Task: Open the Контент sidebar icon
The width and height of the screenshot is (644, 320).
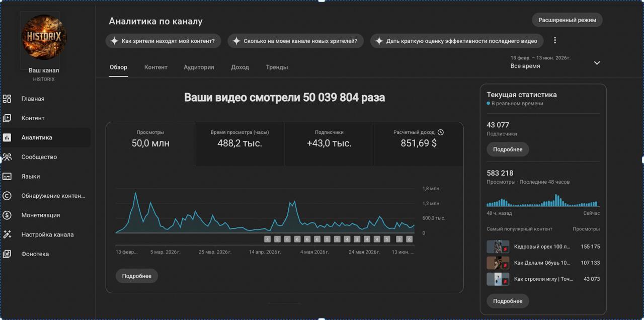Action: (7, 118)
